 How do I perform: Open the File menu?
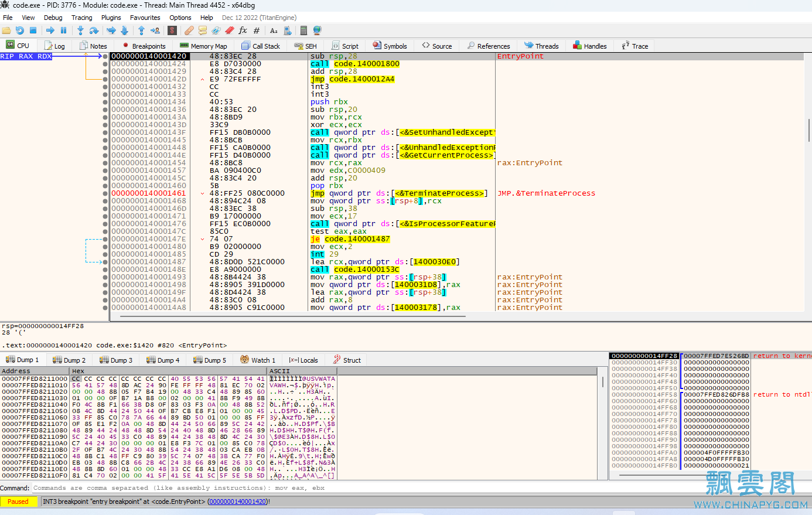click(8, 18)
